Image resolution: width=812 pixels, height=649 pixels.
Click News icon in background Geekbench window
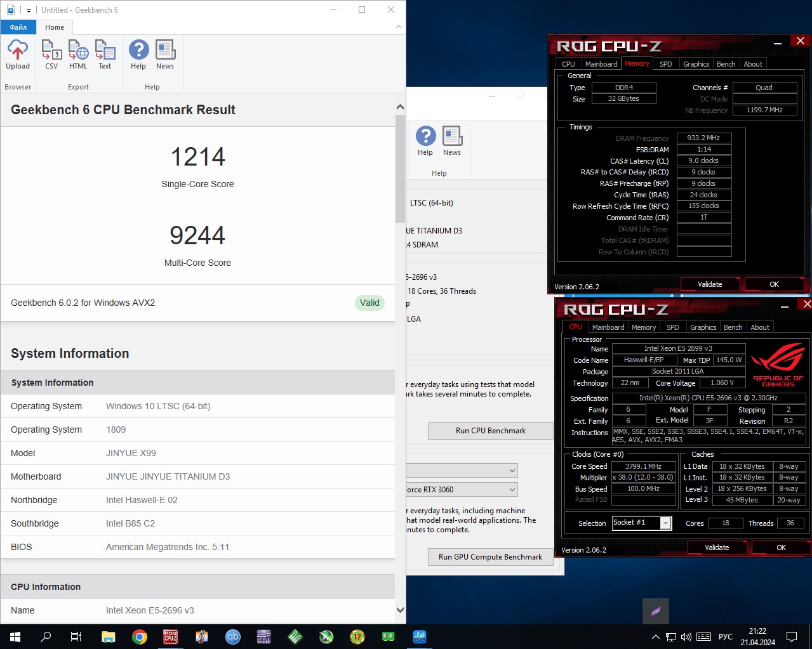click(x=452, y=141)
